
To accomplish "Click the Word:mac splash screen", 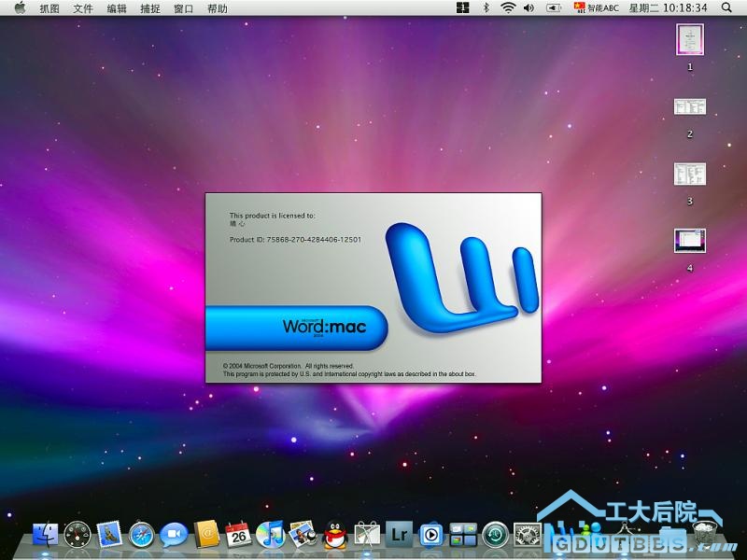I will (373, 287).
